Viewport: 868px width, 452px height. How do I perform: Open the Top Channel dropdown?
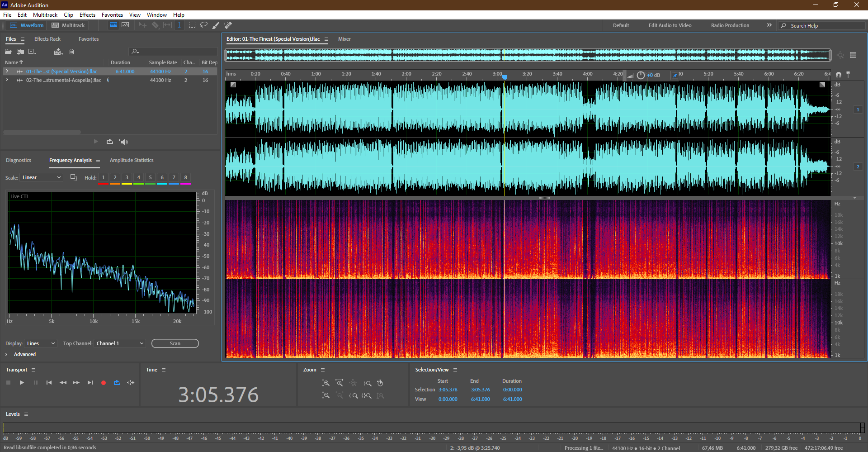120,343
